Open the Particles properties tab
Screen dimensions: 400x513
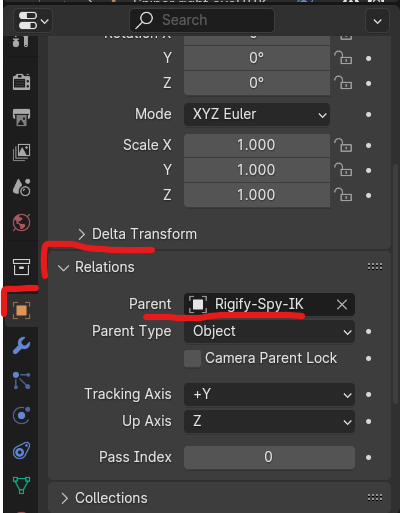tap(22, 381)
